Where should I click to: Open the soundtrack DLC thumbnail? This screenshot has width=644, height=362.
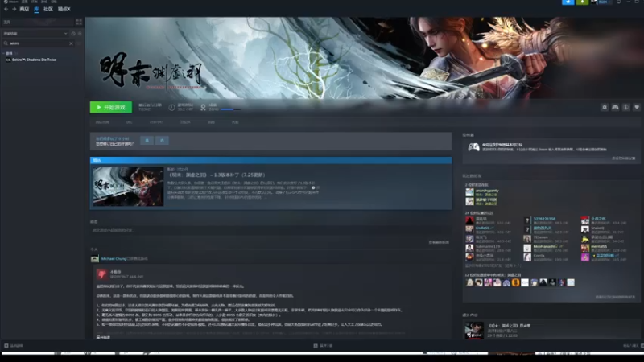pos(474,331)
